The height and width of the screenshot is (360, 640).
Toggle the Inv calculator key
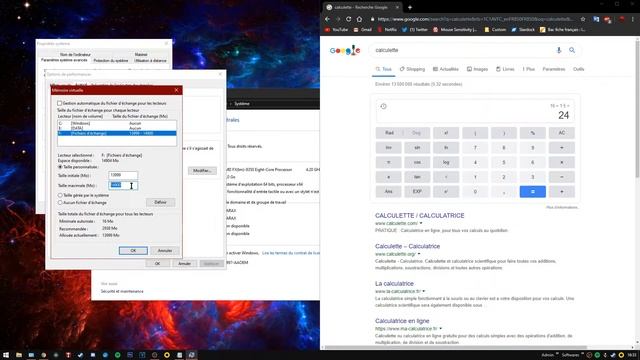click(389, 147)
